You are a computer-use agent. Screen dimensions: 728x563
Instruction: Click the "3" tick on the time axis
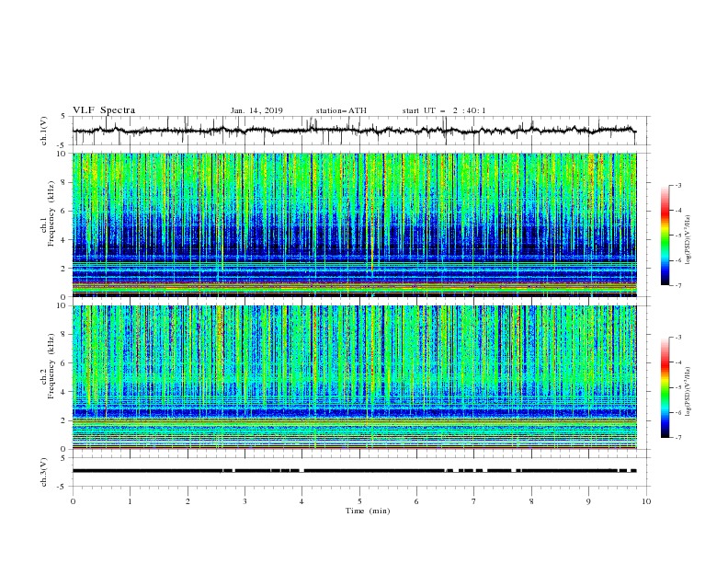click(x=245, y=501)
